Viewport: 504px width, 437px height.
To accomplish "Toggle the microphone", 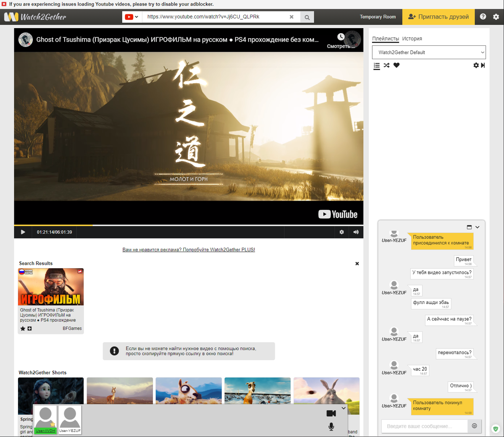I will pyautogui.click(x=331, y=427).
